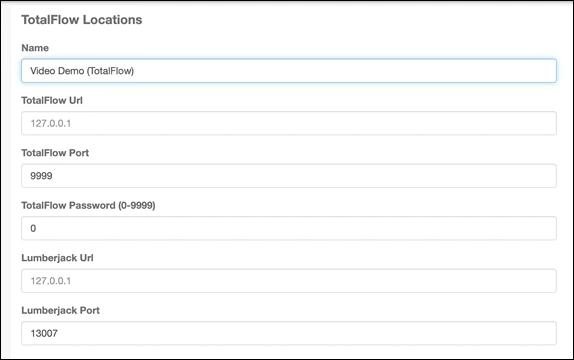
Task: Click the TotalFlow Url label text
Action: pyautogui.click(x=52, y=100)
